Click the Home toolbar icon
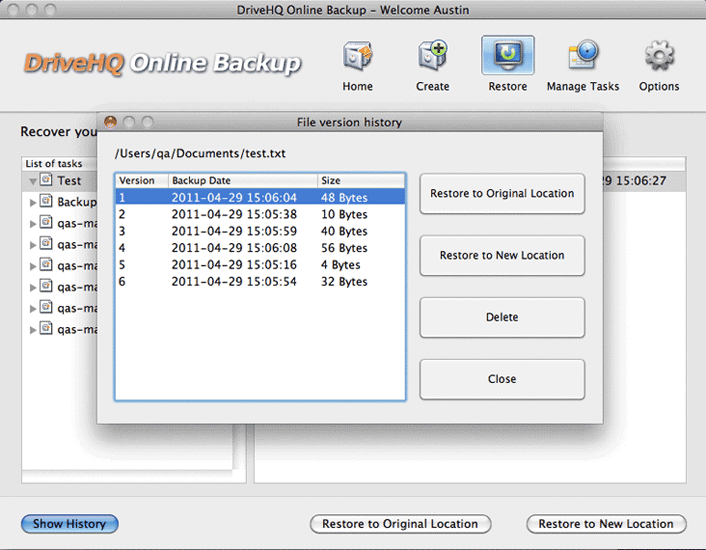 pyautogui.click(x=357, y=58)
